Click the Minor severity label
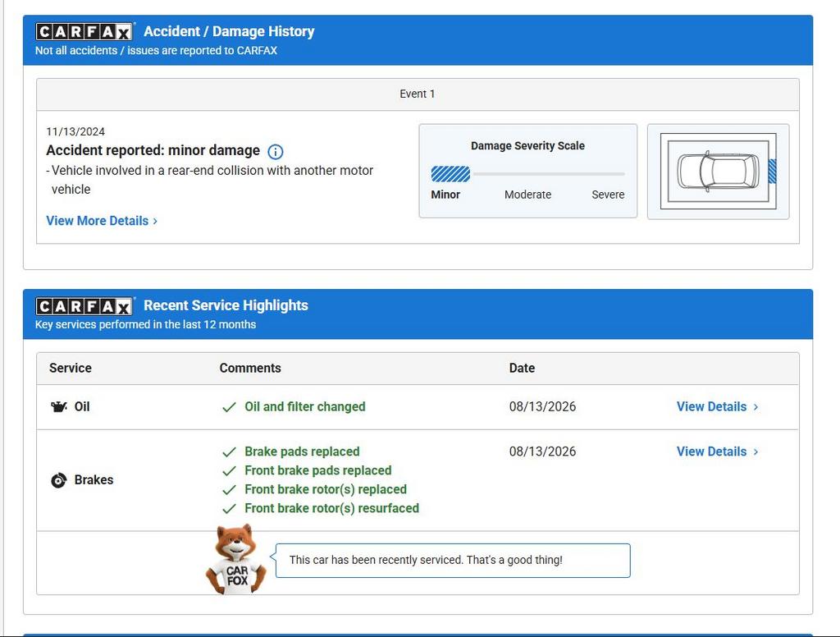840x637 pixels. (445, 195)
